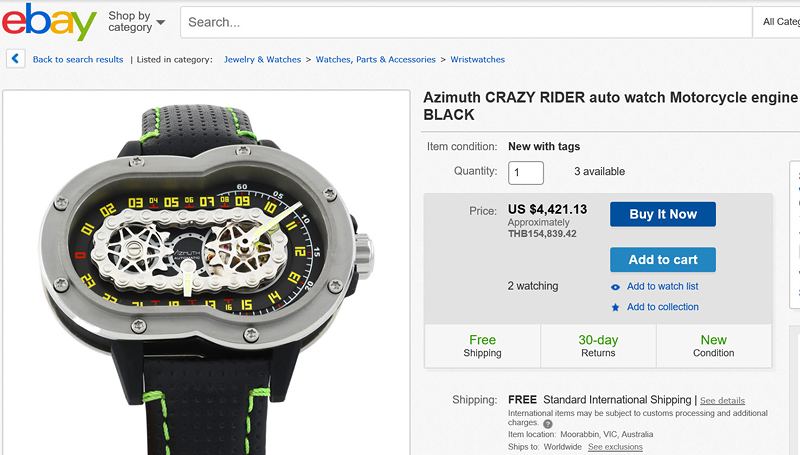
Task: Click the eye icon for watch list
Action: [616, 287]
